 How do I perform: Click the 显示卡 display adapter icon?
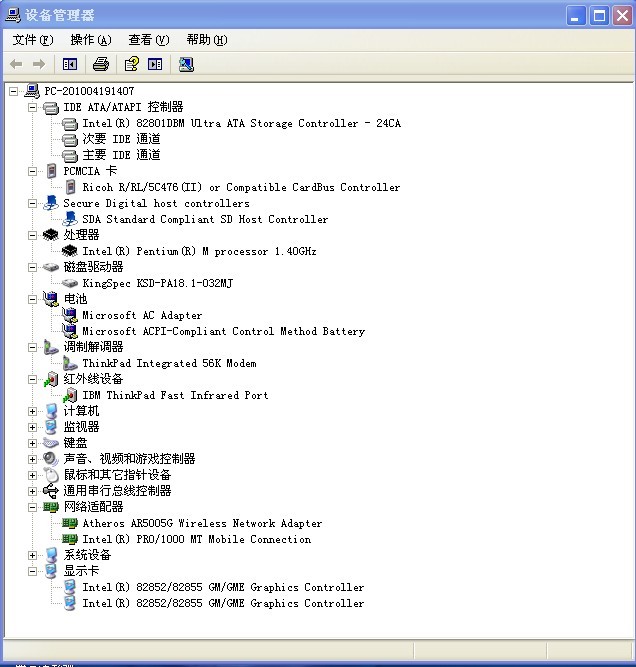[51, 571]
